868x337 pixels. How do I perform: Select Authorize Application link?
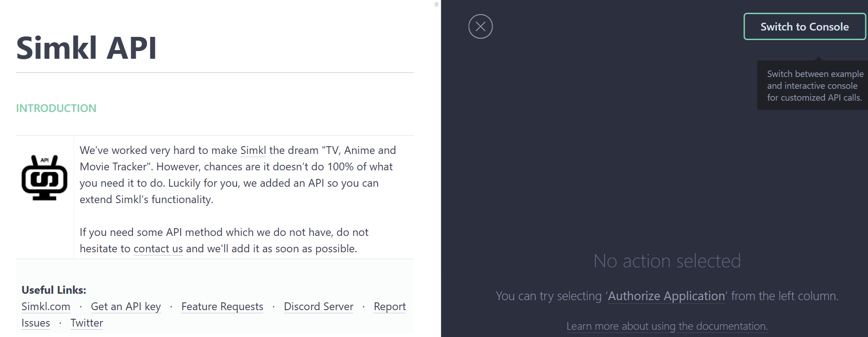tap(666, 296)
